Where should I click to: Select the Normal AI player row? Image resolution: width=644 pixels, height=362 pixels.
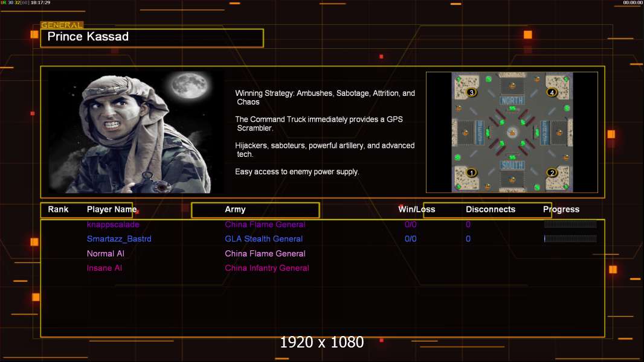pos(106,253)
